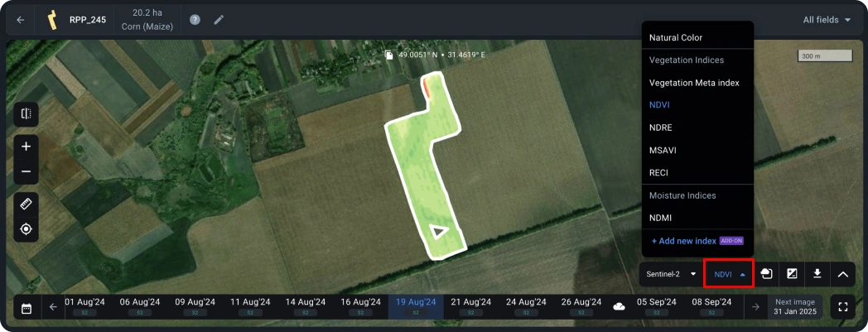Activate the split view compare tool
Screen dimensions: 868x332
tap(26, 114)
